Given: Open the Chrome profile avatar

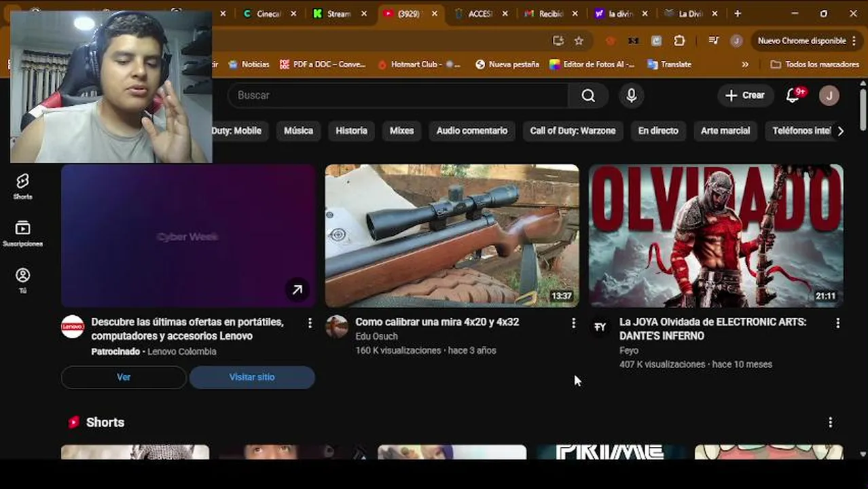Looking at the screenshot, I should click(736, 41).
